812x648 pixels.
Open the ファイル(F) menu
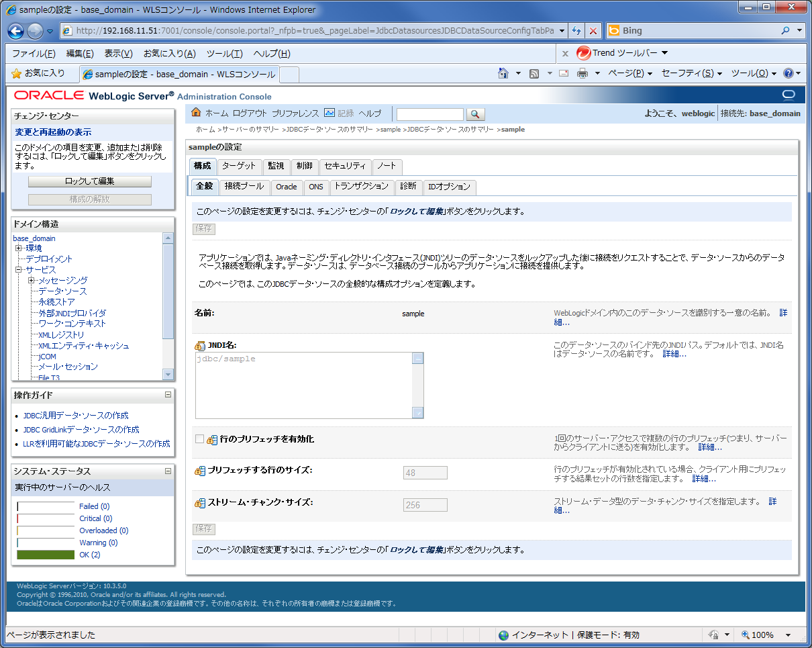[x=34, y=54]
